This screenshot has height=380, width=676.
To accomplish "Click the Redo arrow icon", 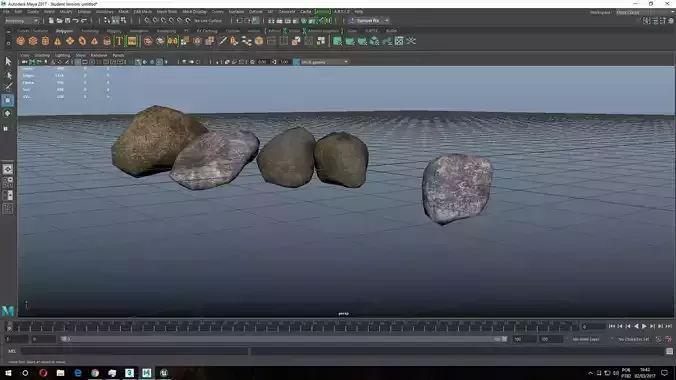I will [x=84, y=21].
